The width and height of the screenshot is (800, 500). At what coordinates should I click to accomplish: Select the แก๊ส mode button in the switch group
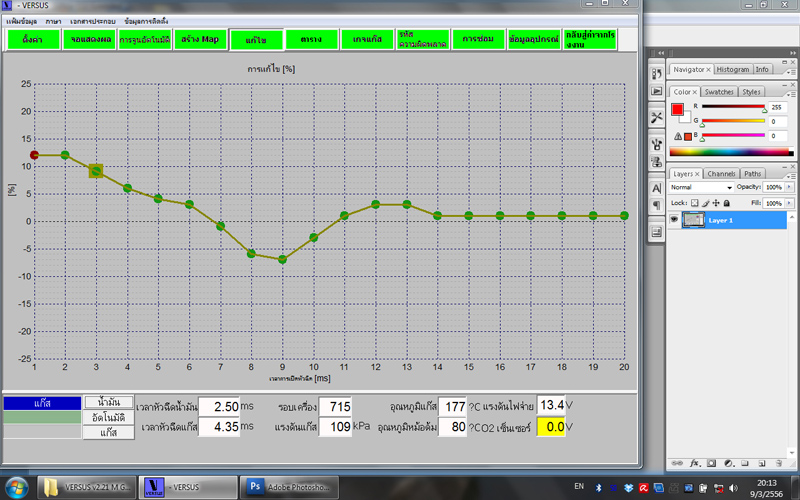click(109, 433)
